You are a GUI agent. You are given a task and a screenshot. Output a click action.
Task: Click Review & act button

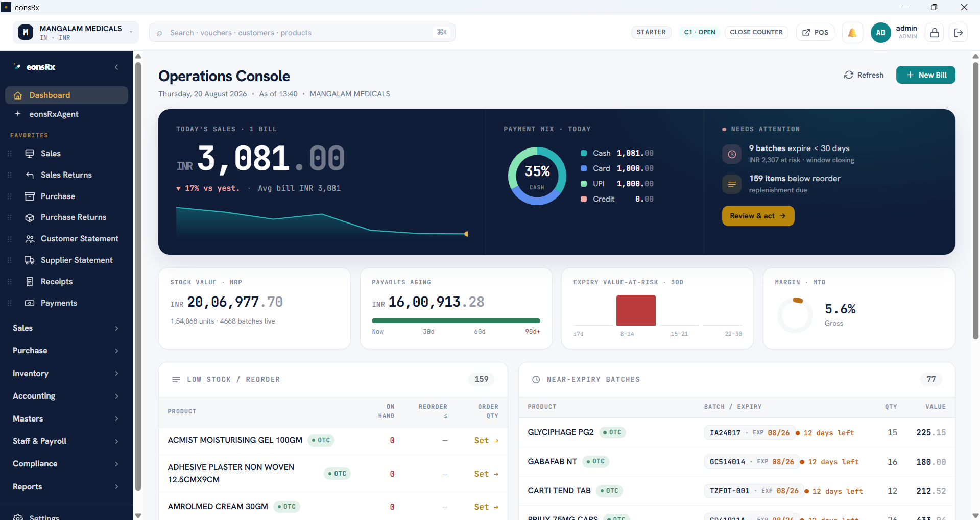point(758,216)
